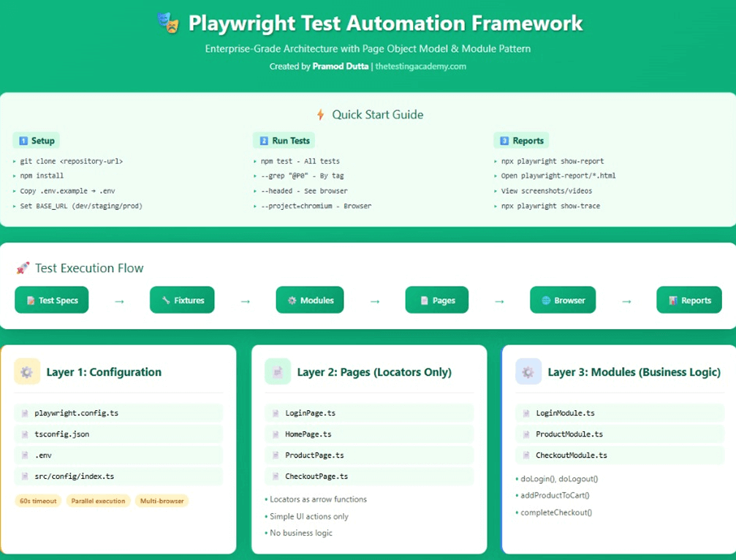Click the 60s timeout tag
736x560 pixels.
click(38, 501)
